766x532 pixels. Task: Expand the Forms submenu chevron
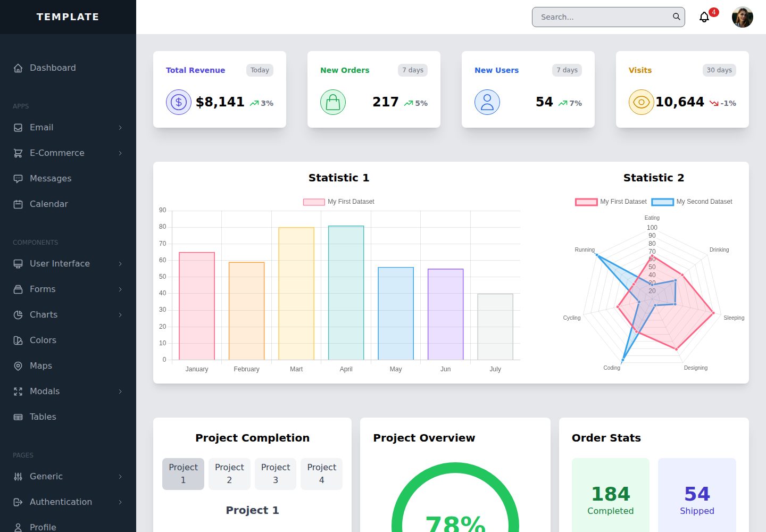click(x=120, y=289)
